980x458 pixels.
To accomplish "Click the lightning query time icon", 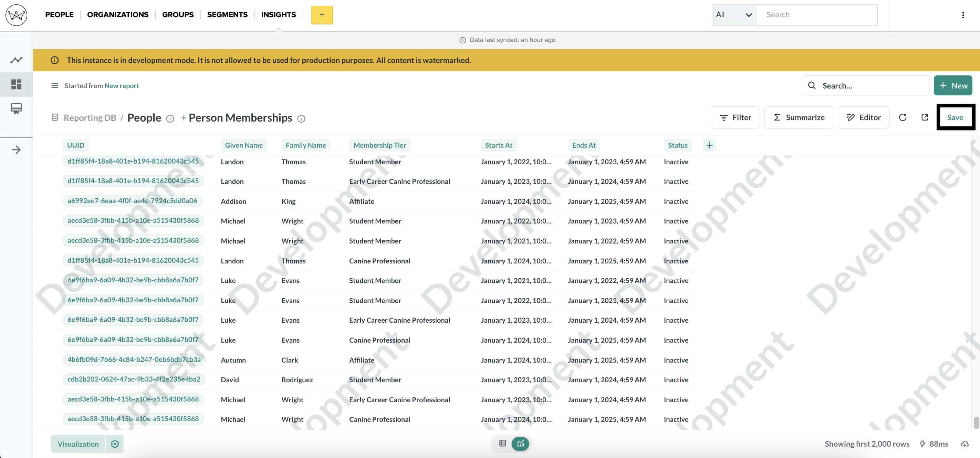I will click(922, 444).
